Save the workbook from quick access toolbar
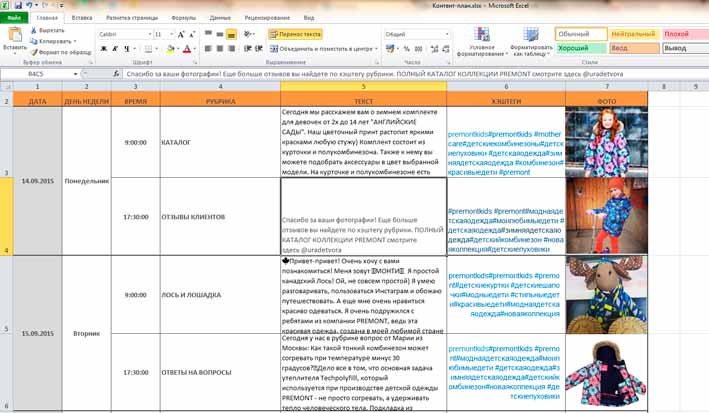 18,5
